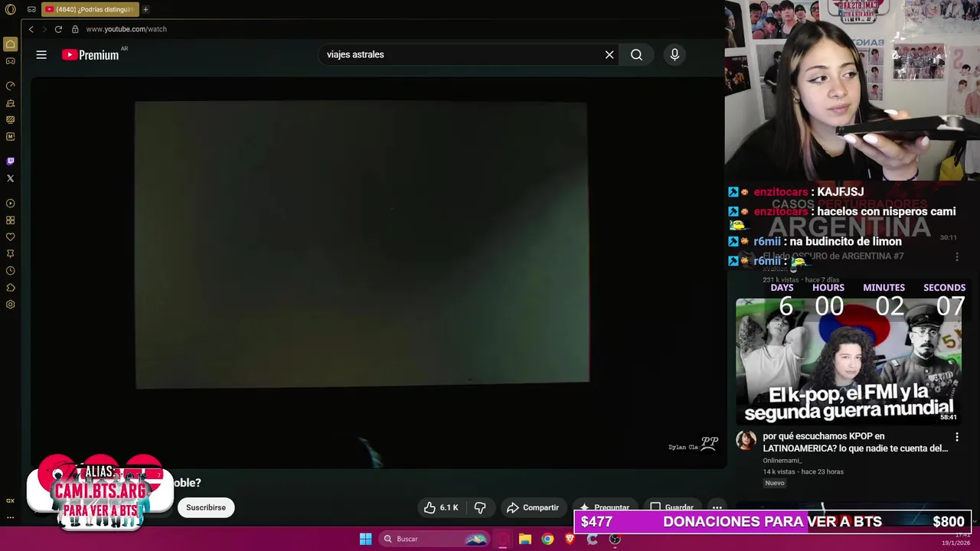The width and height of the screenshot is (980, 551).
Task: Open Windows Start menu
Action: 365,539
